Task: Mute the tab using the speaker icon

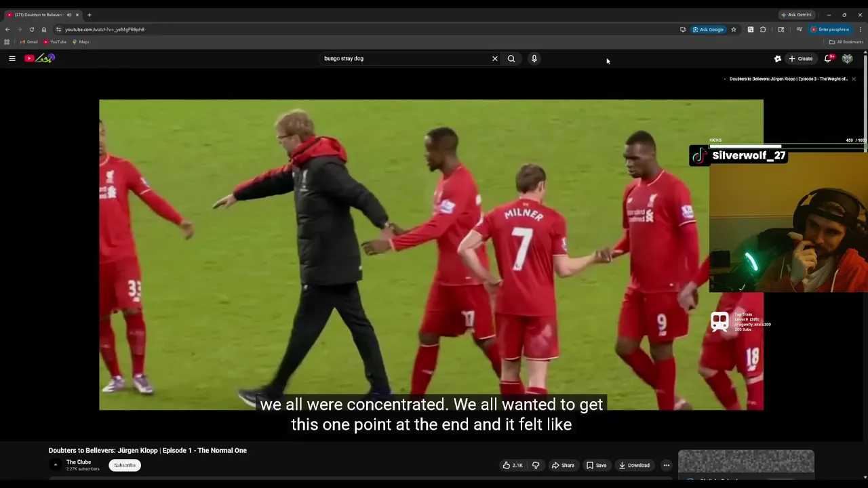Action: coord(68,14)
